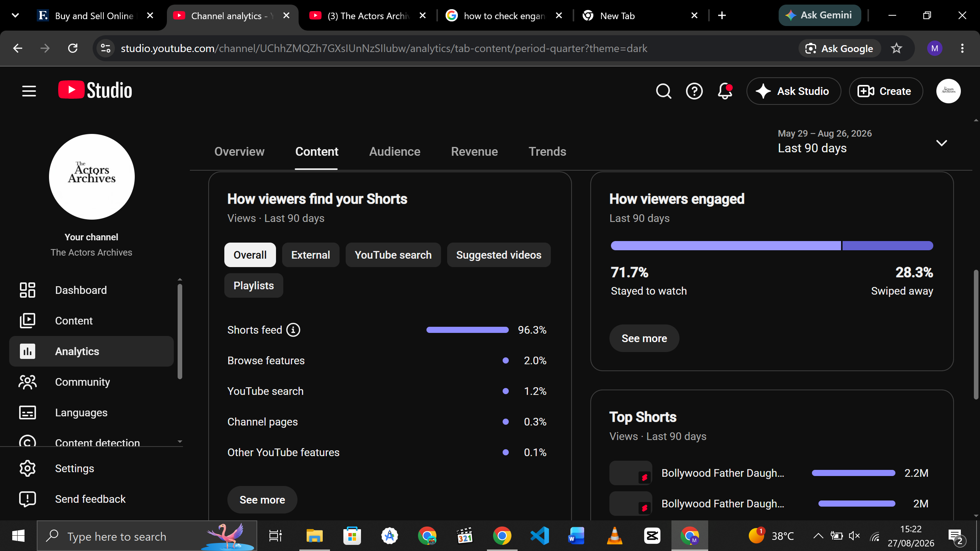Open the Studio search icon
The image size is (980, 551).
click(663, 91)
